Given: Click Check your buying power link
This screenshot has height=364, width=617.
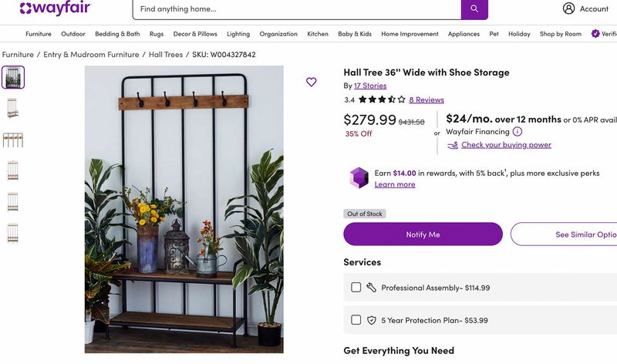Looking at the screenshot, I should (506, 145).
